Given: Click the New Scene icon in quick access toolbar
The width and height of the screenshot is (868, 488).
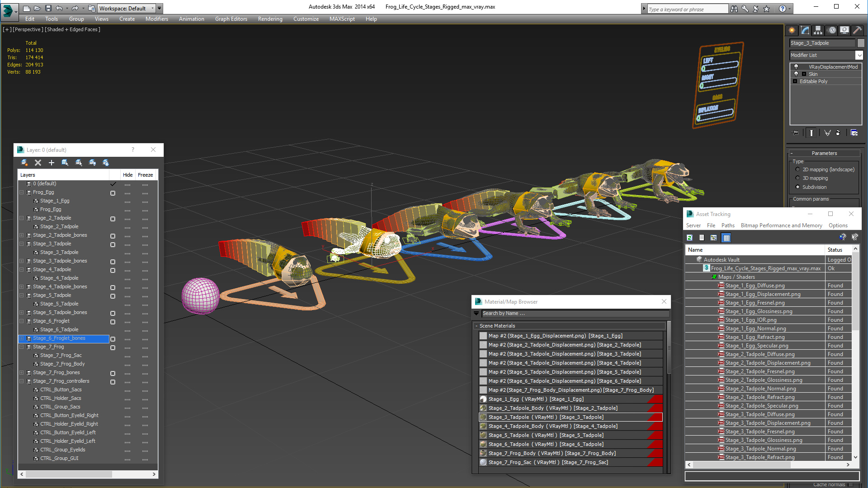Looking at the screenshot, I should tap(27, 8).
